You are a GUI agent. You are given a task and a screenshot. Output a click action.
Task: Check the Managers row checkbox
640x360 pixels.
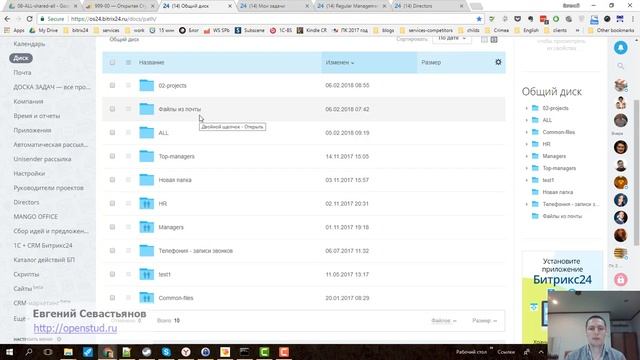coord(112,227)
